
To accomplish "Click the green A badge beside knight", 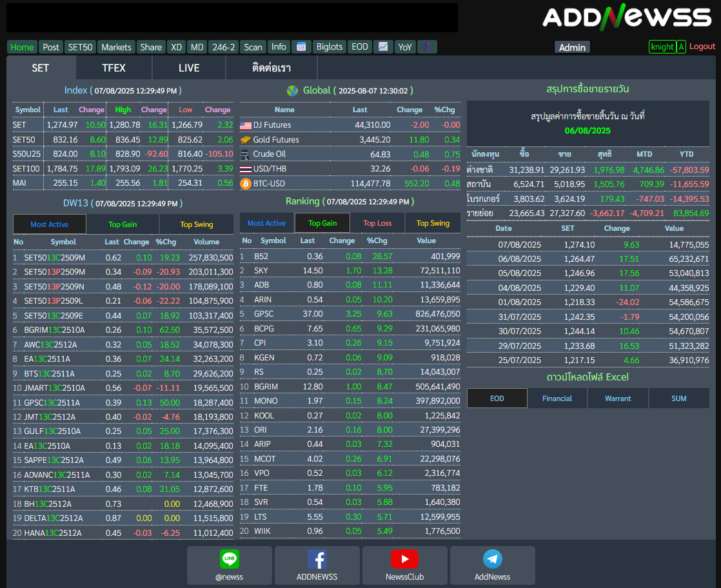I will (682, 47).
